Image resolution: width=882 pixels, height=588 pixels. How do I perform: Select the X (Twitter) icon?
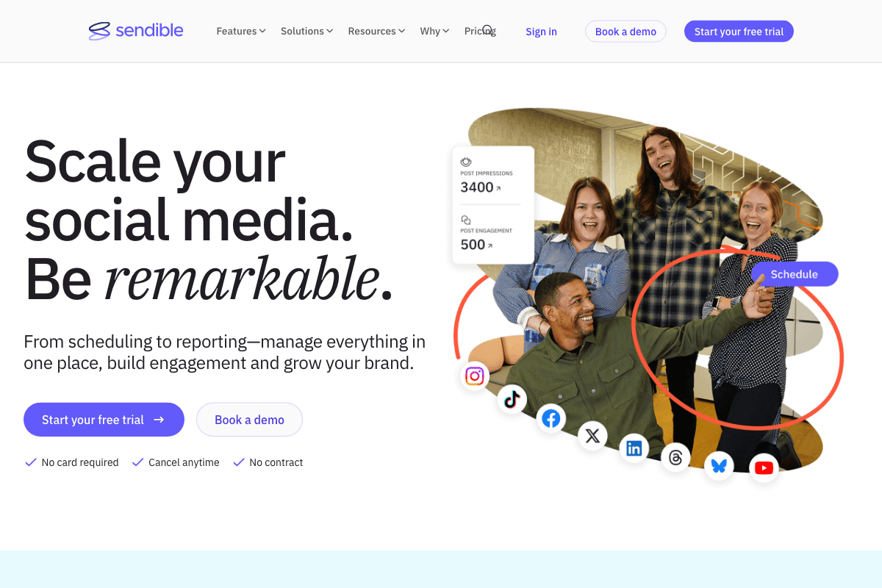pos(592,435)
